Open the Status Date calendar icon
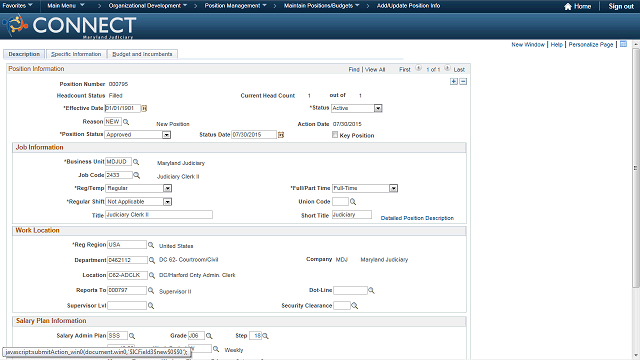Image resolution: width=640 pixels, height=360 pixels. [x=281, y=135]
